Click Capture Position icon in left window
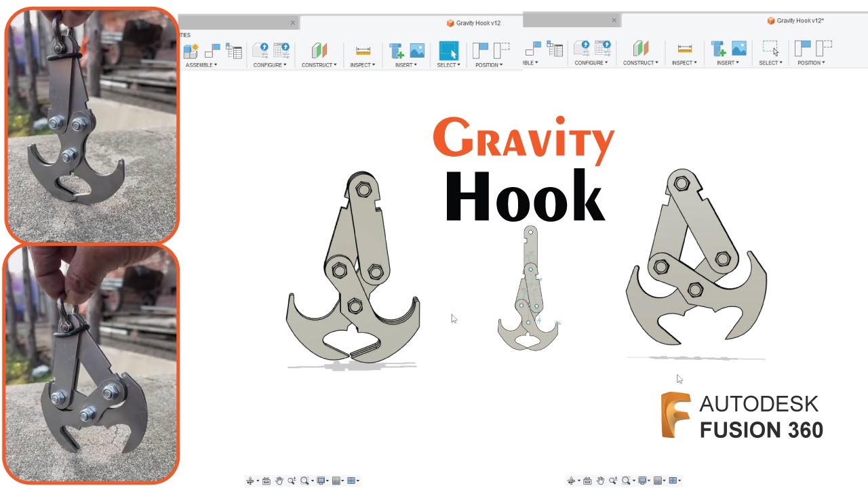 point(480,51)
